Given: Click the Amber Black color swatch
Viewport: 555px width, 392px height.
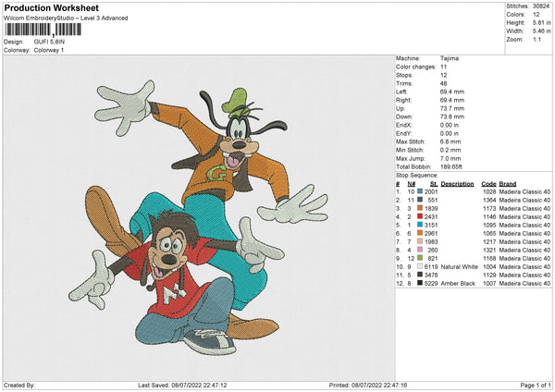Looking at the screenshot, I should click(420, 283).
